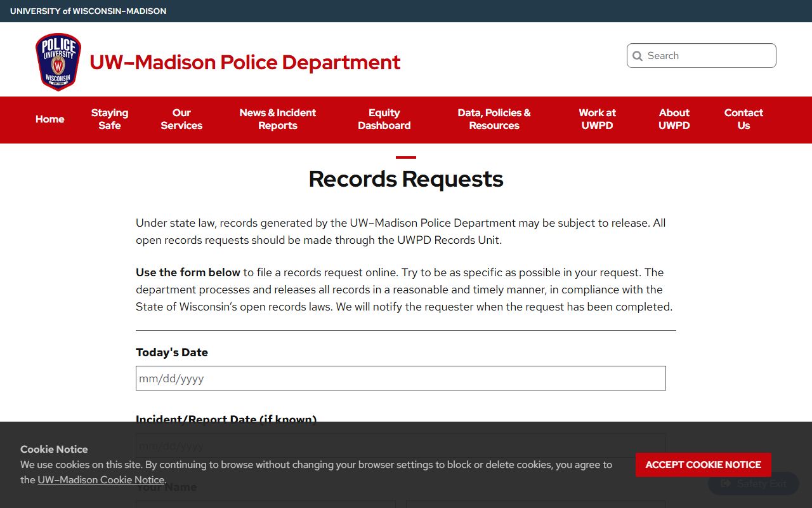The image size is (812, 508).
Task: Click the Records Requests heading
Action: coord(406,179)
